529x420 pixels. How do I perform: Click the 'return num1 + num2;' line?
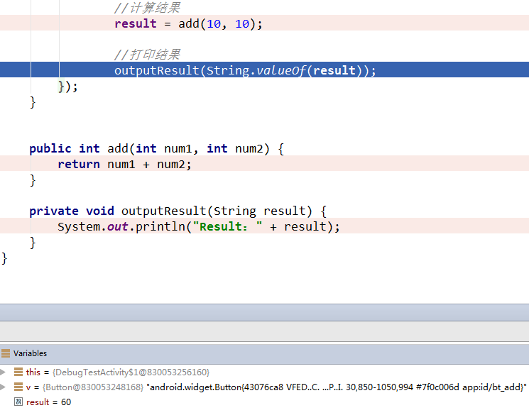point(264,163)
